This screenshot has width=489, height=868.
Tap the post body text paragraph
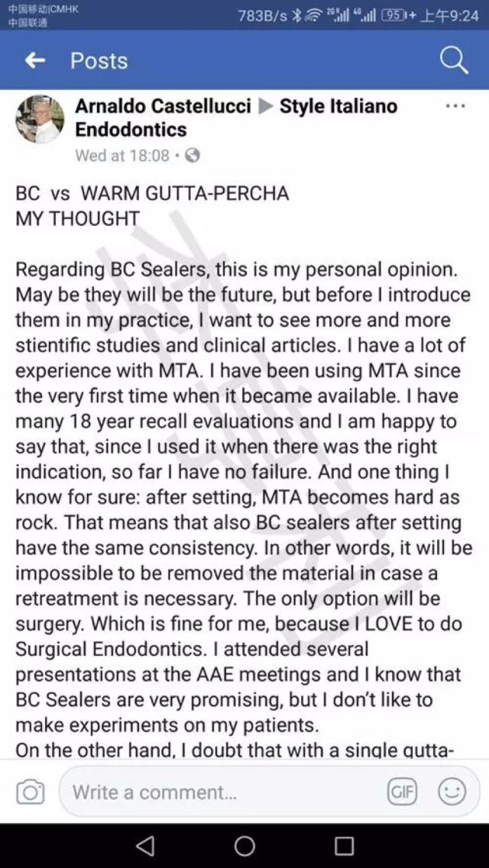click(244, 497)
